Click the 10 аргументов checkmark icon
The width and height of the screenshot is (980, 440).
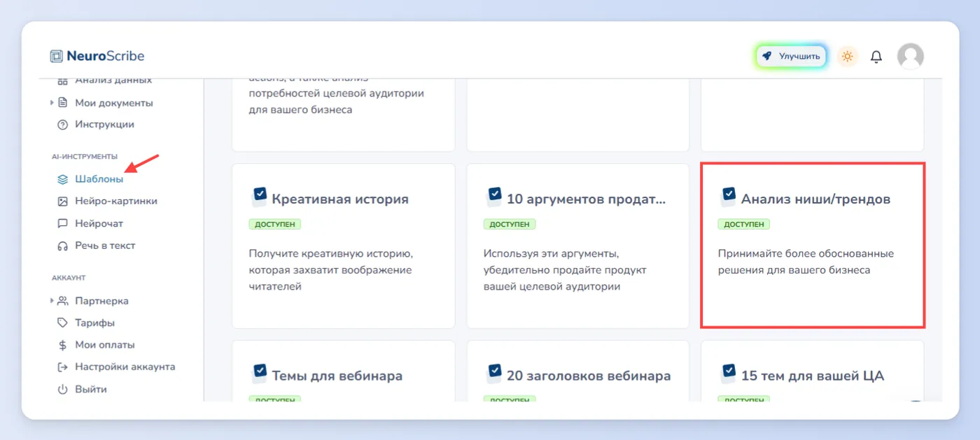[493, 196]
